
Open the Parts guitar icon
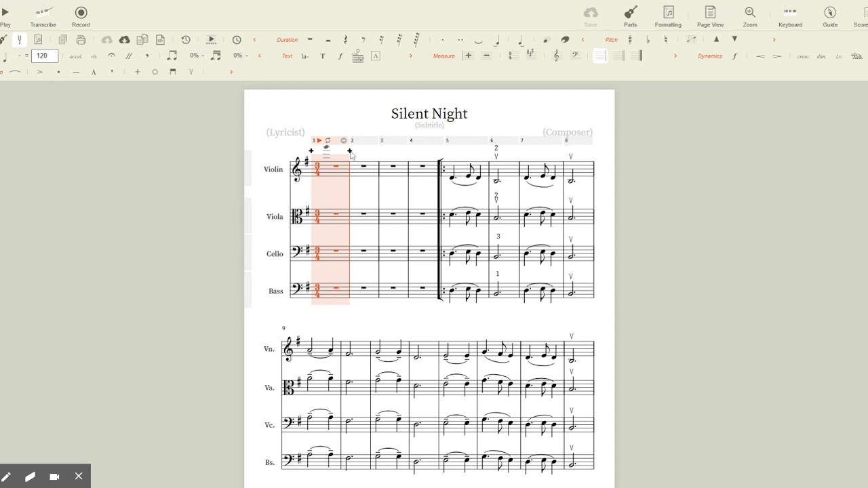coord(631,17)
